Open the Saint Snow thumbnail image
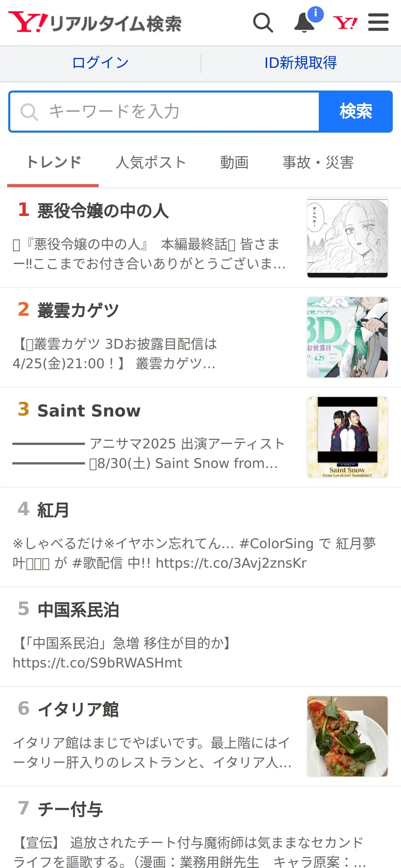401x868 pixels. point(348,437)
